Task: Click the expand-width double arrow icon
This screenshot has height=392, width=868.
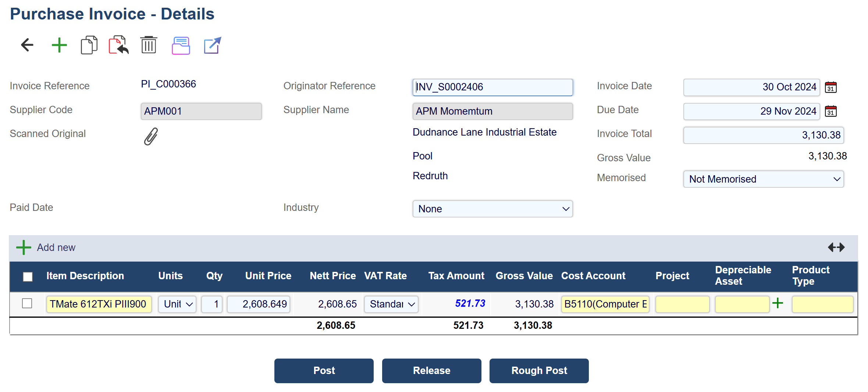Action: coord(836,248)
